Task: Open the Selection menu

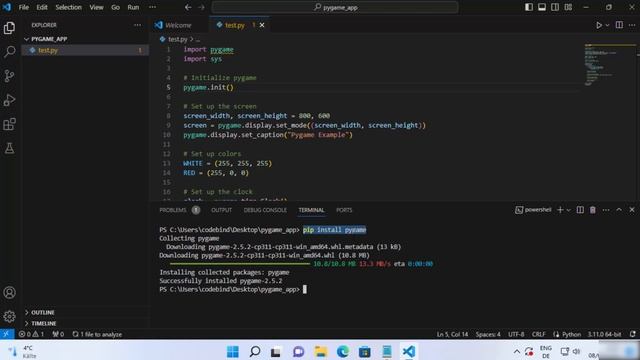Action: (69, 7)
